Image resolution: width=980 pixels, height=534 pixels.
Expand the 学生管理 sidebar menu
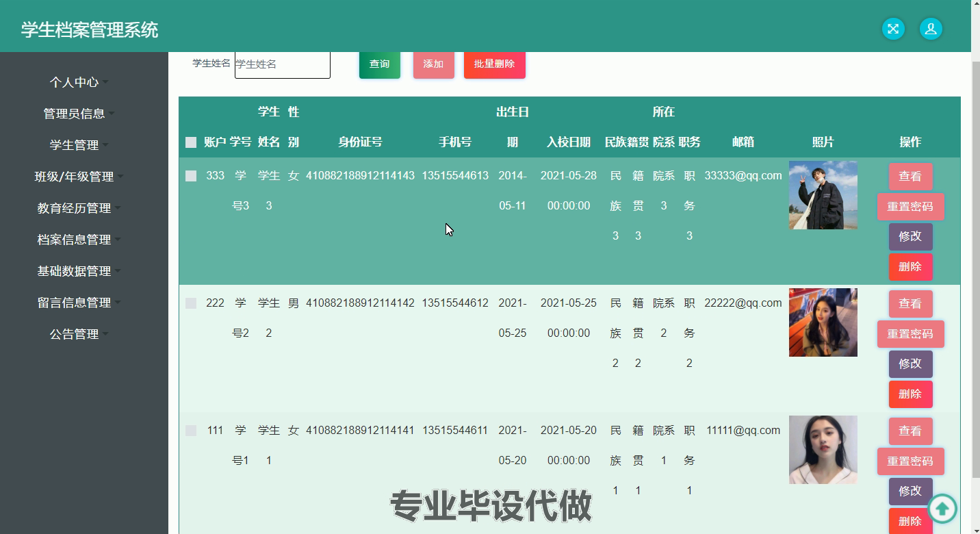(x=79, y=145)
